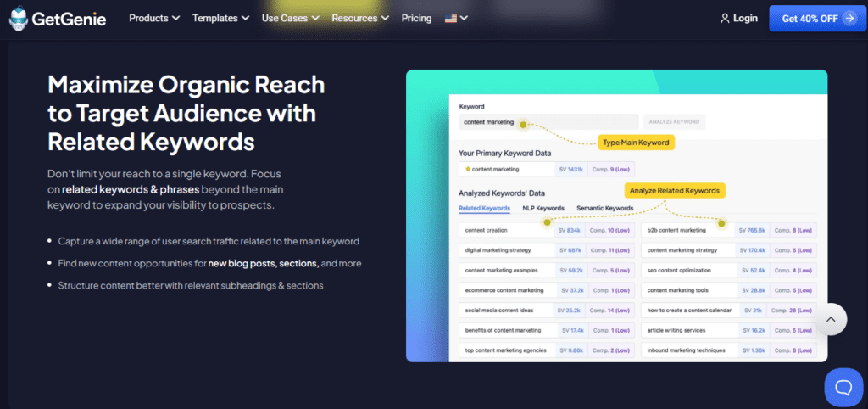The image size is (868, 409).
Task: Select the top content marketing agencies keyword
Action: [x=547, y=350]
